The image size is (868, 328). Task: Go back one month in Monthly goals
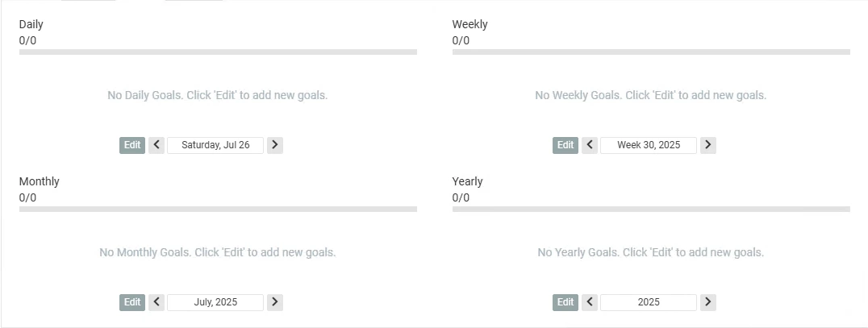click(156, 302)
